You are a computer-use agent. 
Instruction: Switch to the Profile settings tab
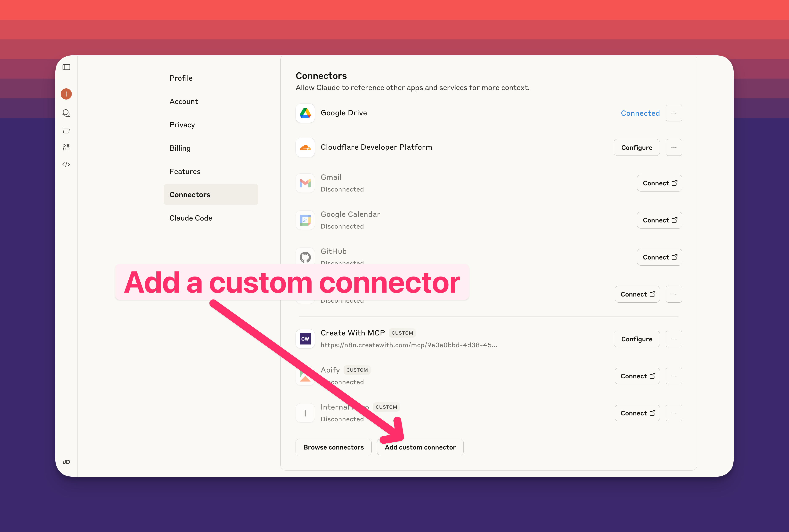coord(181,78)
